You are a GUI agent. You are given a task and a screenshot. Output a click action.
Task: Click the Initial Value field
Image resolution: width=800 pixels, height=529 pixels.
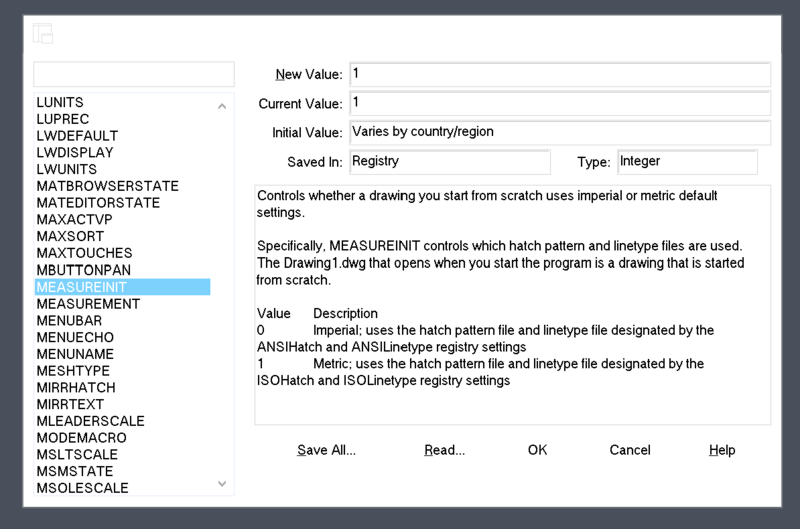coord(559,132)
